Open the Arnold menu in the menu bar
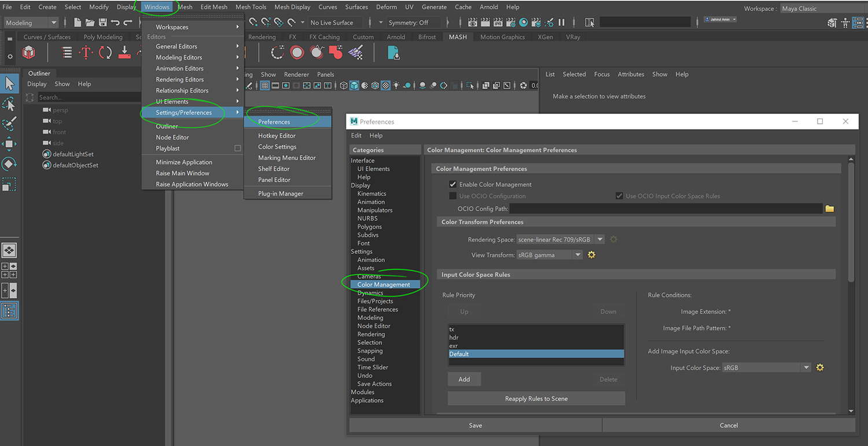Viewport: 868px width, 446px height. tap(489, 7)
